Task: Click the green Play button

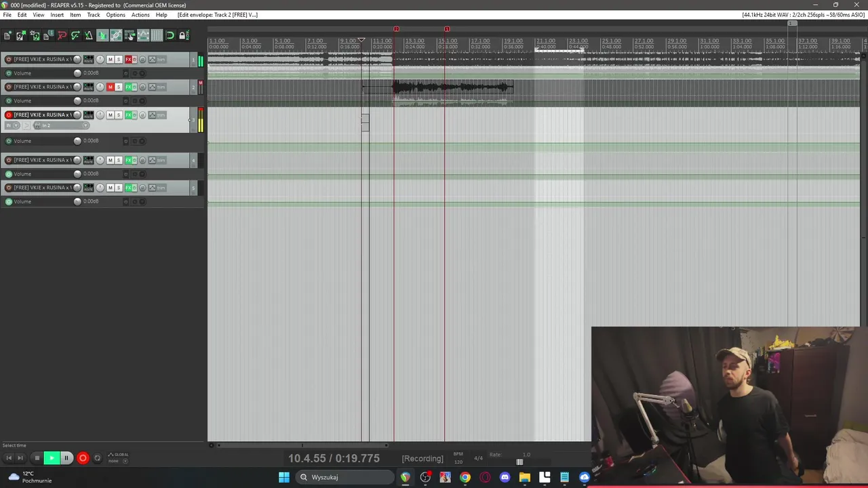Action: tap(52, 458)
